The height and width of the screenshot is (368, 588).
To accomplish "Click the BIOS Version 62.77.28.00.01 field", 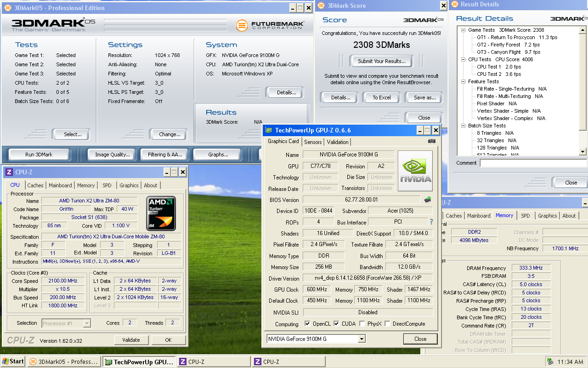I will click(x=362, y=200).
